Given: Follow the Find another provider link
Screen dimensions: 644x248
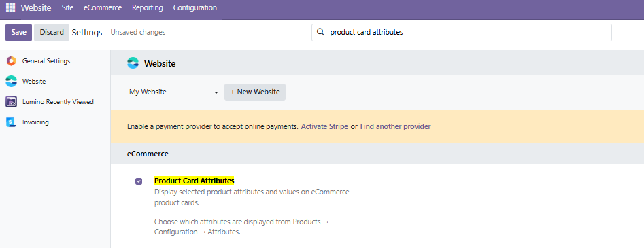Looking at the screenshot, I should click(396, 126).
